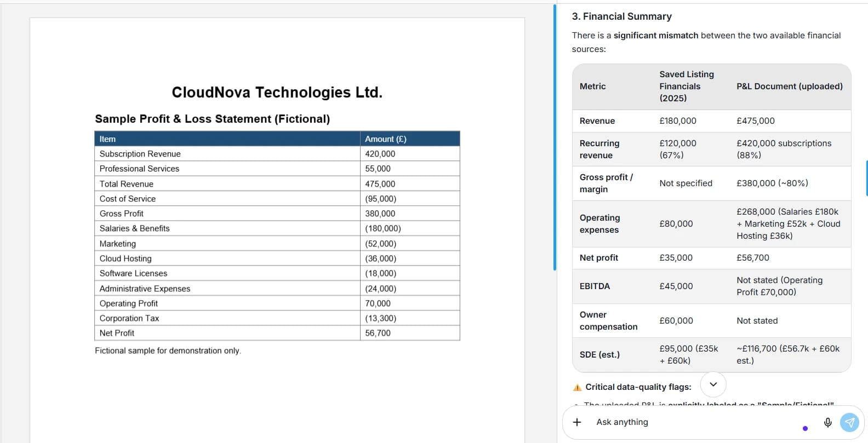Select the Cloud Hosting row label
Image resolution: width=868 pixels, height=443 pixels.
[125, 258]
